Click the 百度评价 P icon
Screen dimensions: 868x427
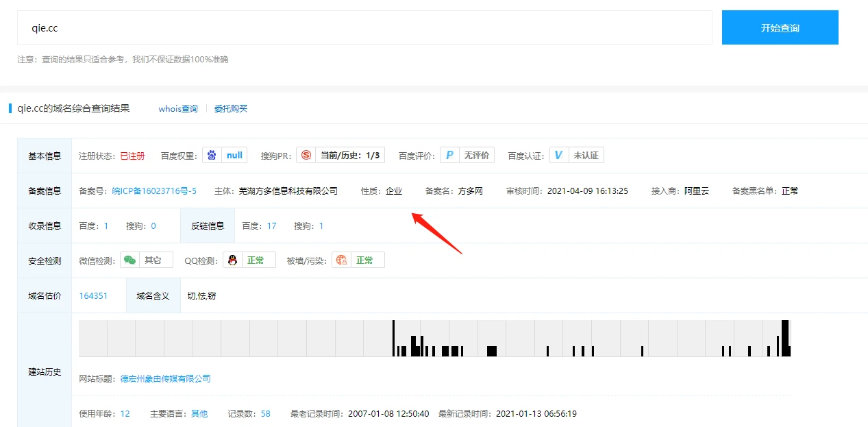click(449, 156)
